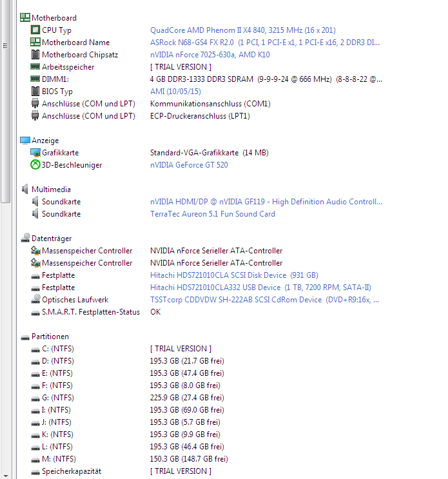Click the BIOS Typ chip icon

pos(35,91)
